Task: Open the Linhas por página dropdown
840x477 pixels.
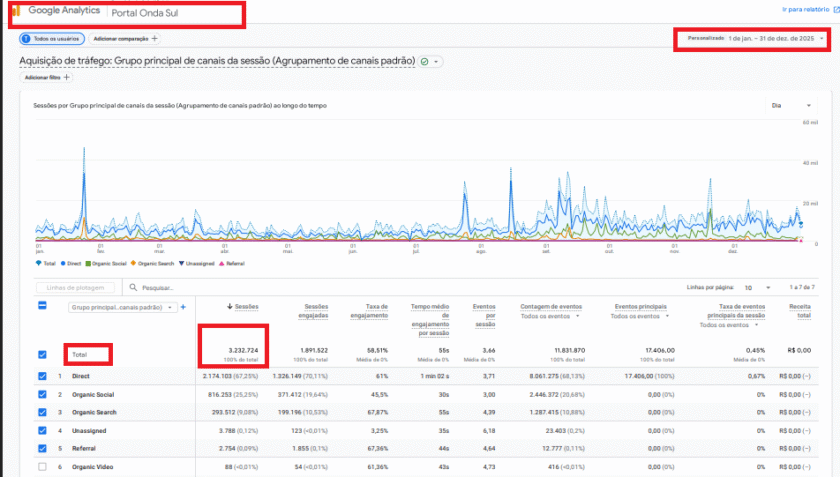Action: (757, 288)
